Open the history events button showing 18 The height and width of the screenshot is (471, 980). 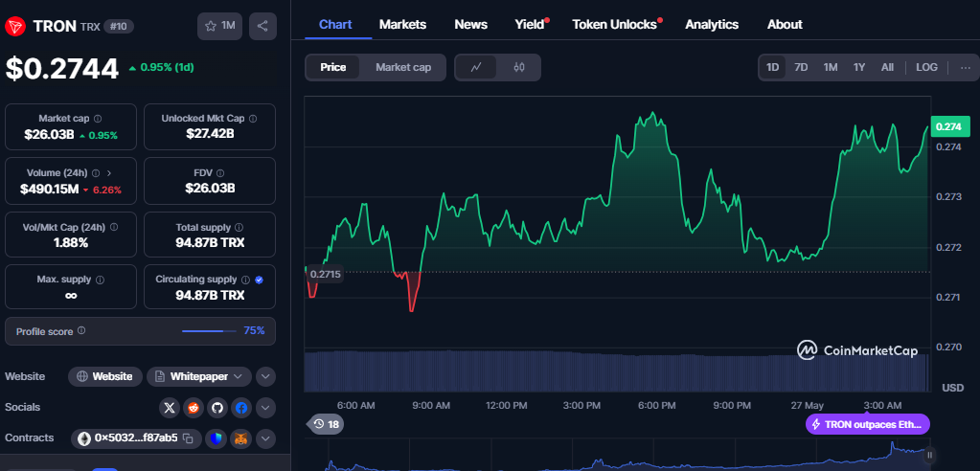(x=327, y=424)
